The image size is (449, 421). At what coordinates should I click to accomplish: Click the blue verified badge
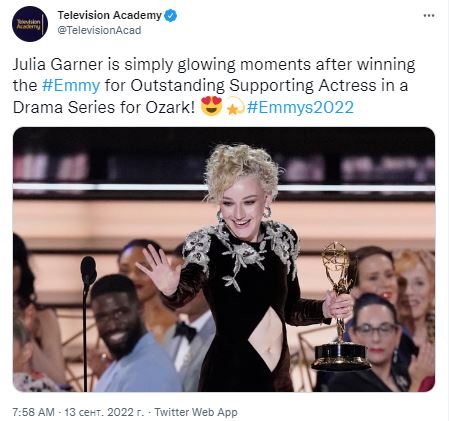[x=171, y=15]
